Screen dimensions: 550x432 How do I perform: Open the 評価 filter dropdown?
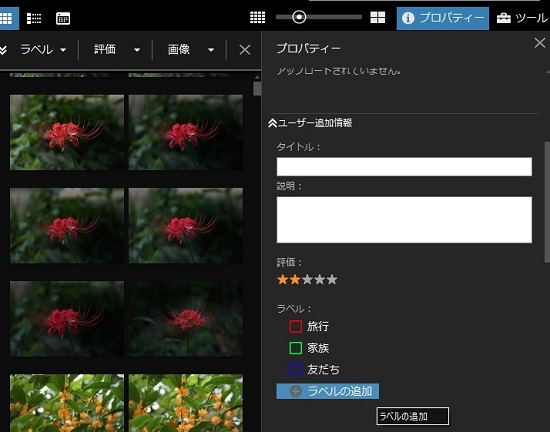tap(117, 49)
